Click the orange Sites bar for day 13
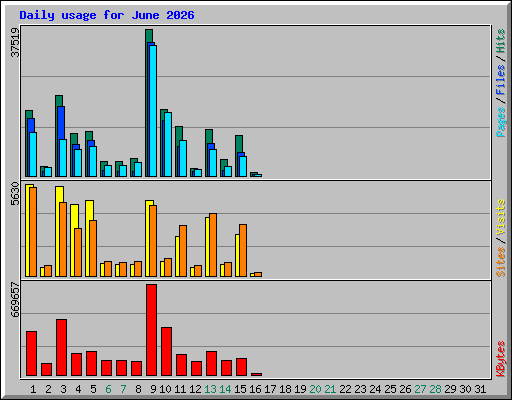512x400 pixels. click(213, 245)
